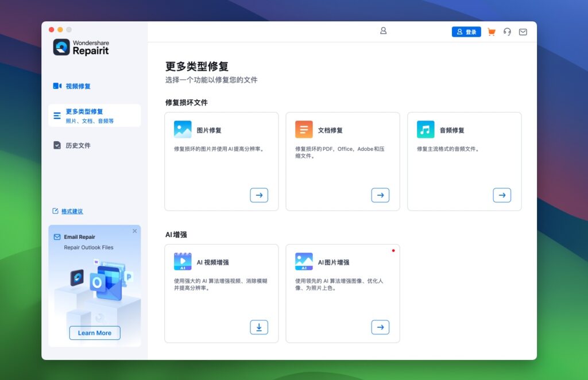Open the user account profile icon
Viewport: 588px width, 380px height.
click(383, 31)
